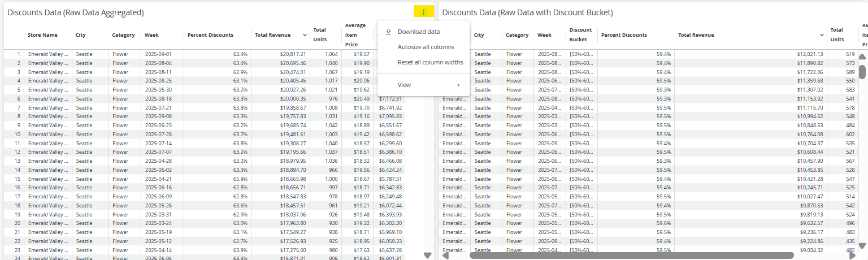Click Total Units header in Aggregated table
The height and width of the screenshot is (260, 868).
point(320,35)
